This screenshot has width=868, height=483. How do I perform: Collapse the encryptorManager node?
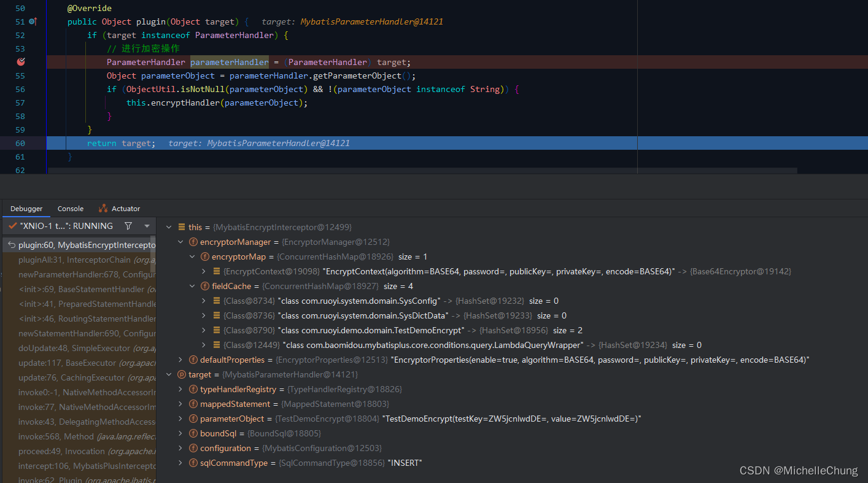click(180, 242)
